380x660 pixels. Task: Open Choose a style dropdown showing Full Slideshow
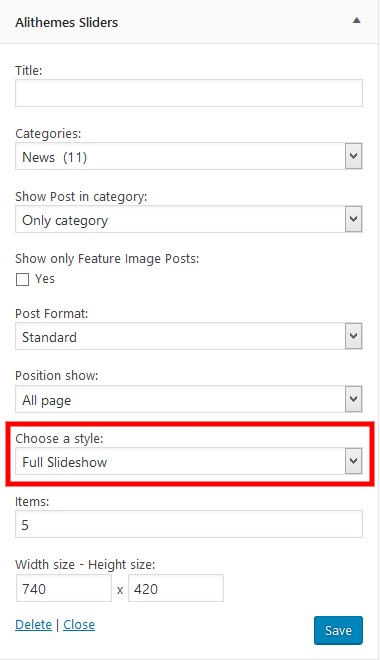click(189, 461)
